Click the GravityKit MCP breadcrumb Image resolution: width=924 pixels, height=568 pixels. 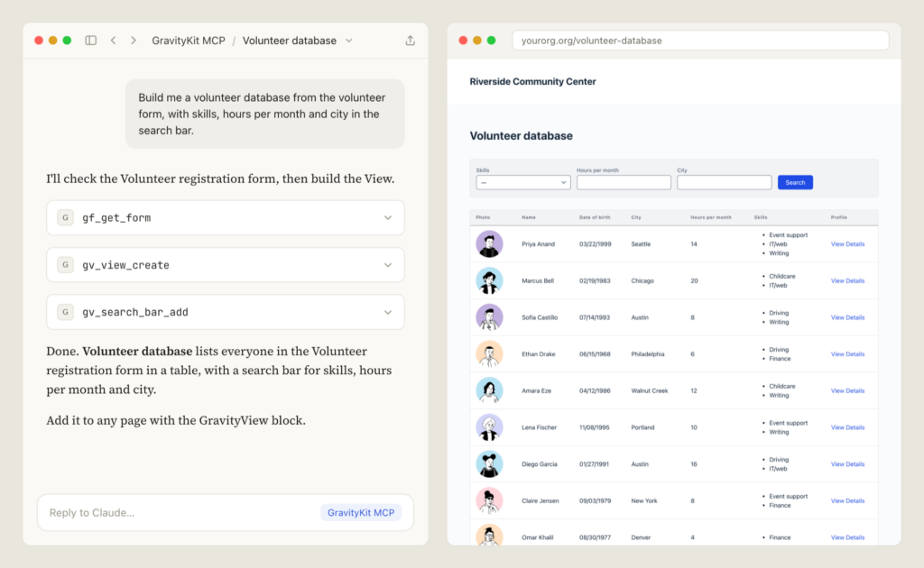point(189,41)
